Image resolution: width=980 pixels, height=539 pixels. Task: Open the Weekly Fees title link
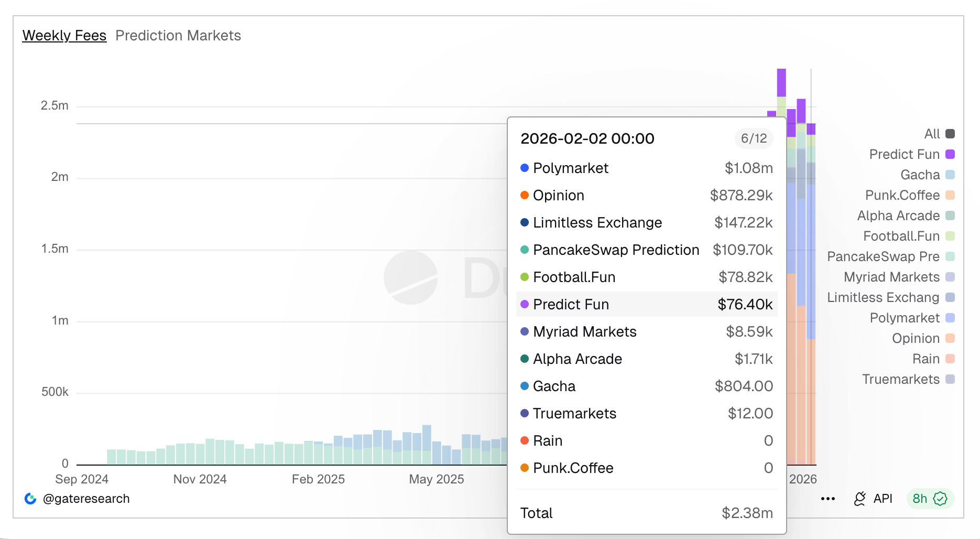(x=64, y=36)
